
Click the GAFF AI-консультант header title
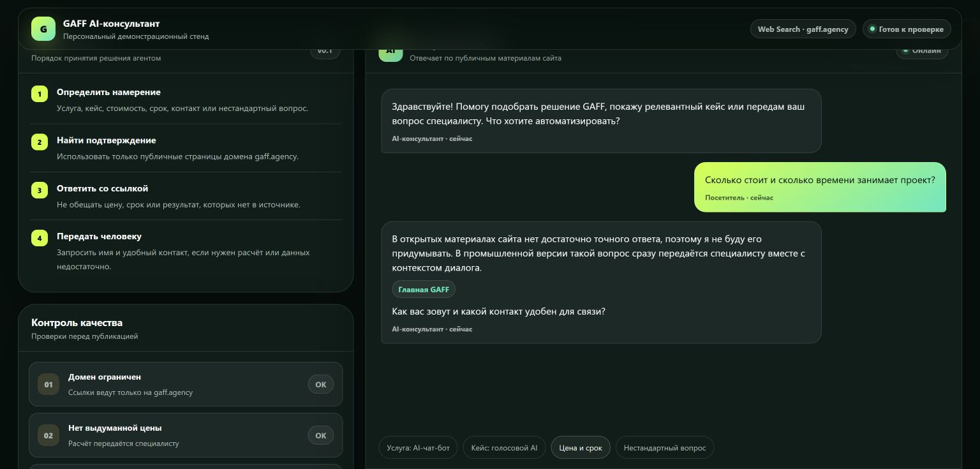111,24
